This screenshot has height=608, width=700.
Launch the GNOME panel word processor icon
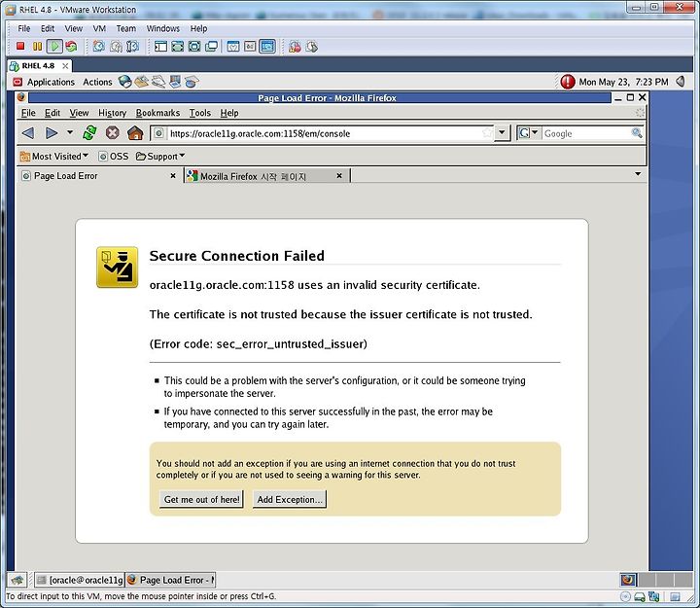click(x=158, y=82)
